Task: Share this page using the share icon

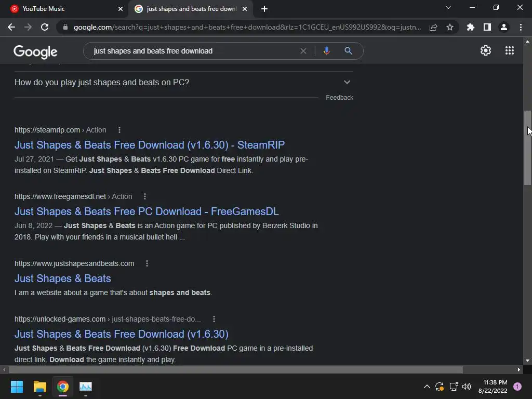Action: tap(433, 27)
